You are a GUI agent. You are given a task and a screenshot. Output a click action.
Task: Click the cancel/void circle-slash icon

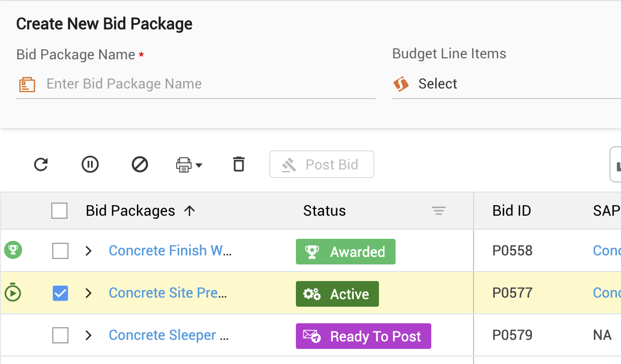(x=139, y=164)
